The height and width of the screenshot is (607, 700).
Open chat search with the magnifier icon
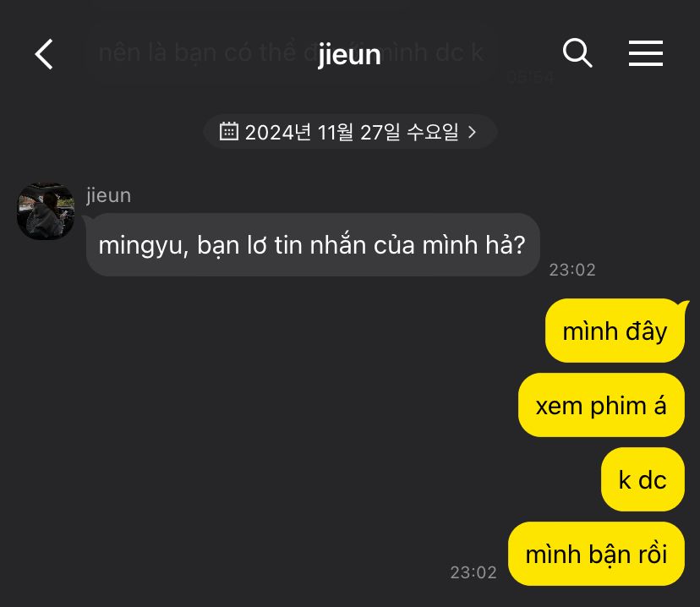(x=577, y=52)
